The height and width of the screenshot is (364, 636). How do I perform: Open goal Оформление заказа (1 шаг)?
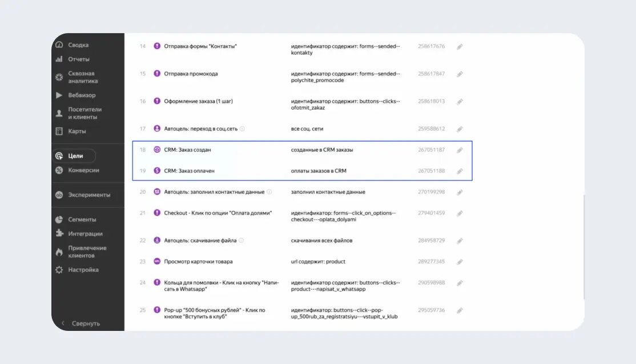click(198, 102)
